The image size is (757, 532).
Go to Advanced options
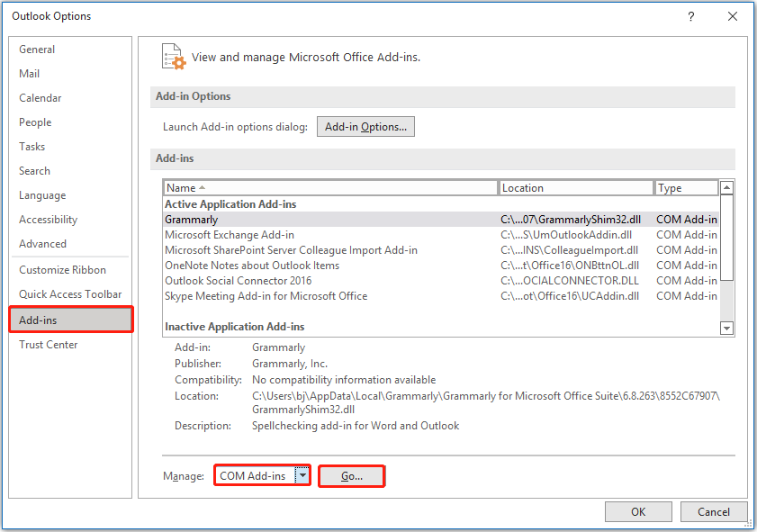click(42, 243)
